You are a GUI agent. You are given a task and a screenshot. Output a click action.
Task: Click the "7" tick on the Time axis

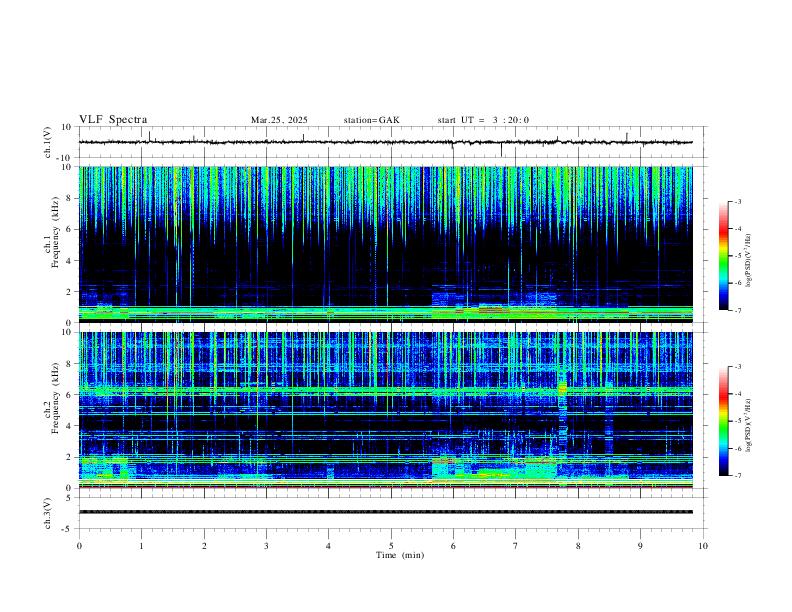point(516,546)
